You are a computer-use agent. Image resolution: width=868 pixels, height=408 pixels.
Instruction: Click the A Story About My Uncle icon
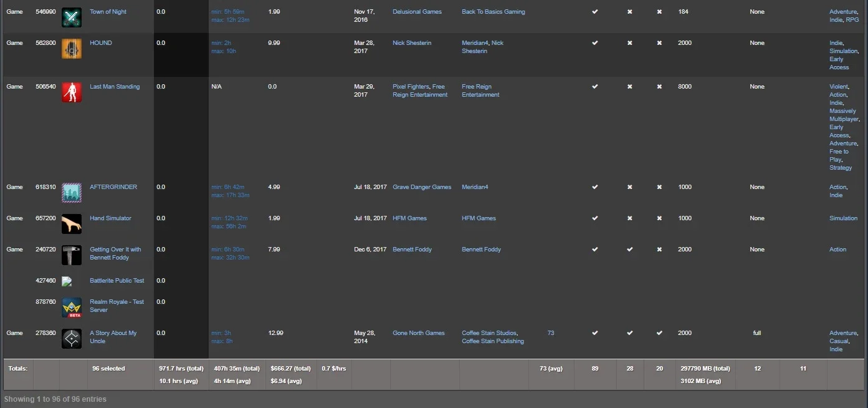pyautogui.click(x=72, y=339)
